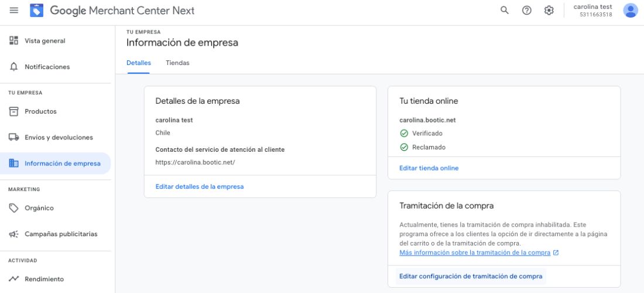This screenshot has height=293, width=644.
Task: Click the Rendimiento trend line icon
Action: 14,278
